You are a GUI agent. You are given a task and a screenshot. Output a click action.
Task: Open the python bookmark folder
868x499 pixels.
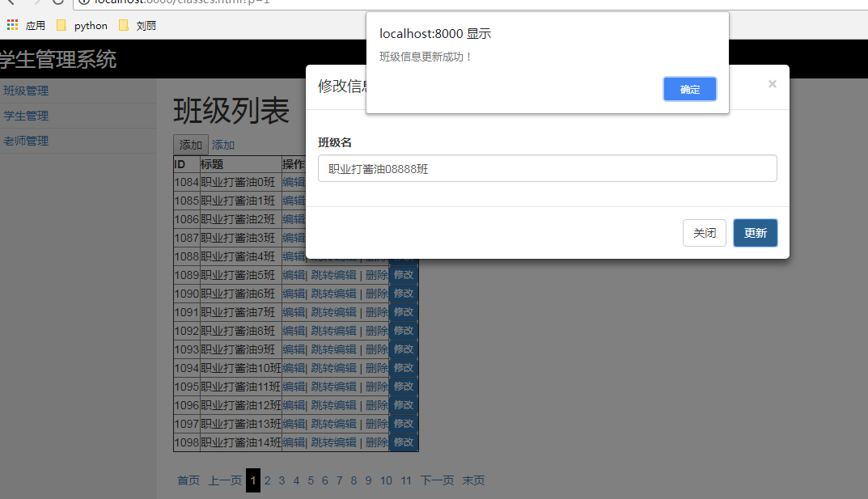point(83,25)
